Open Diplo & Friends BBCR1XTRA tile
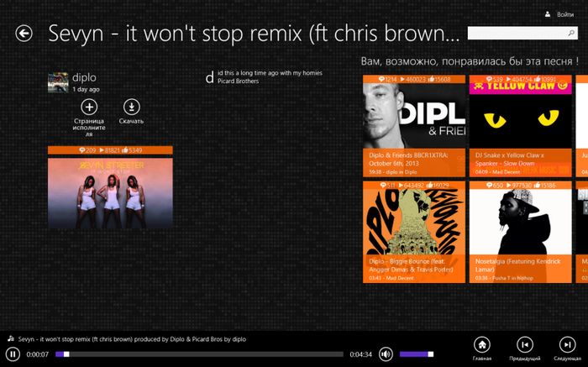The width and height of the screenshot is (588, 367). tap(413, 125)
